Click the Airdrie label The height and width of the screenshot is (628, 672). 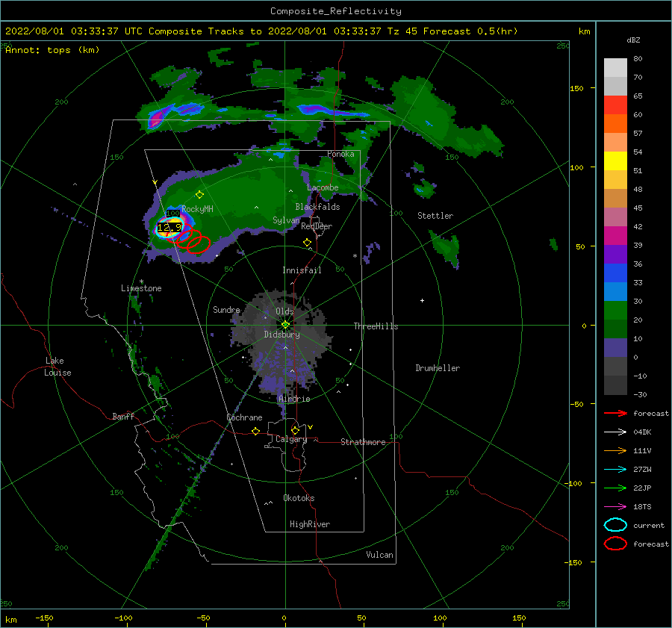pyautogui.click(x=294, y=399)
